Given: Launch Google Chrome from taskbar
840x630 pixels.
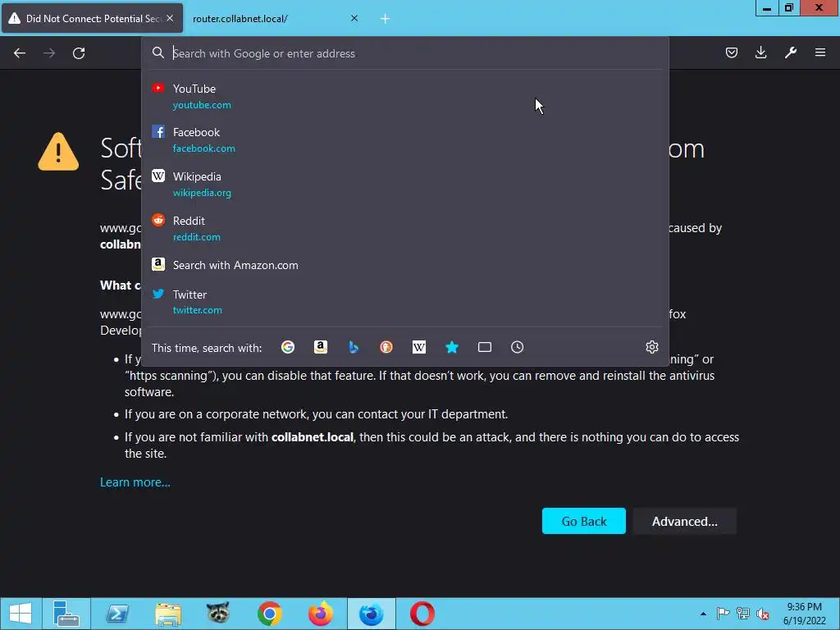Looking at the screenshot, I should pos(269,614).
